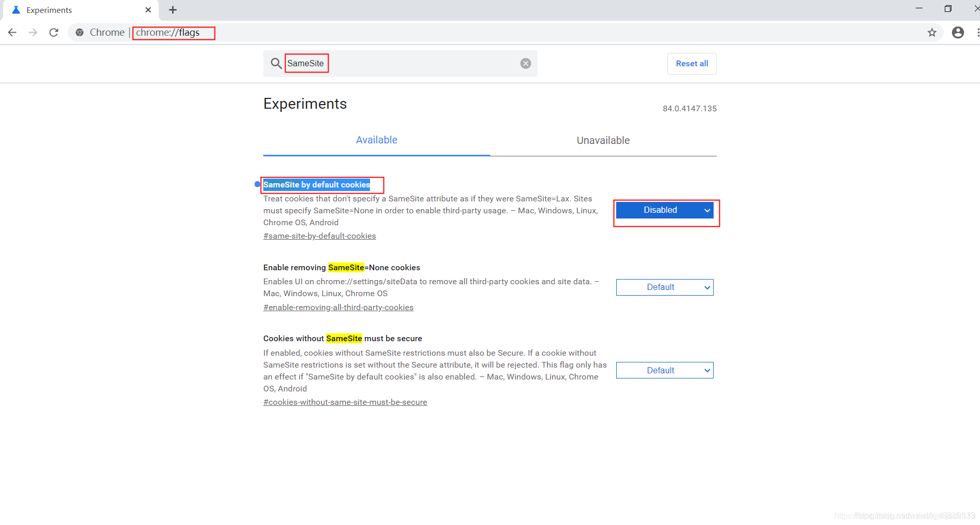Screen dimensions: 980x525
Task: Click the Experiments page title
Action: point(305,104)
